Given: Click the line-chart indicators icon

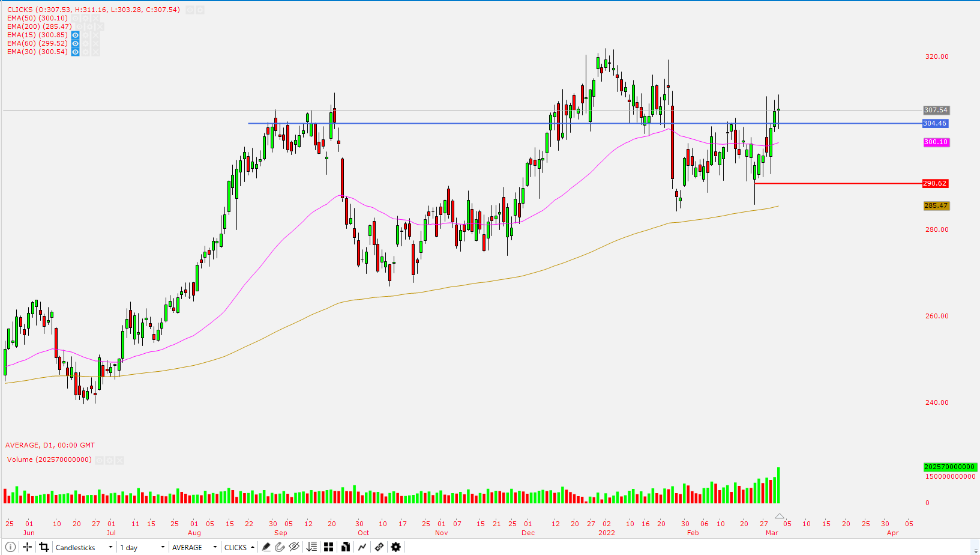Looking at the screenshot, I should 362,547.
